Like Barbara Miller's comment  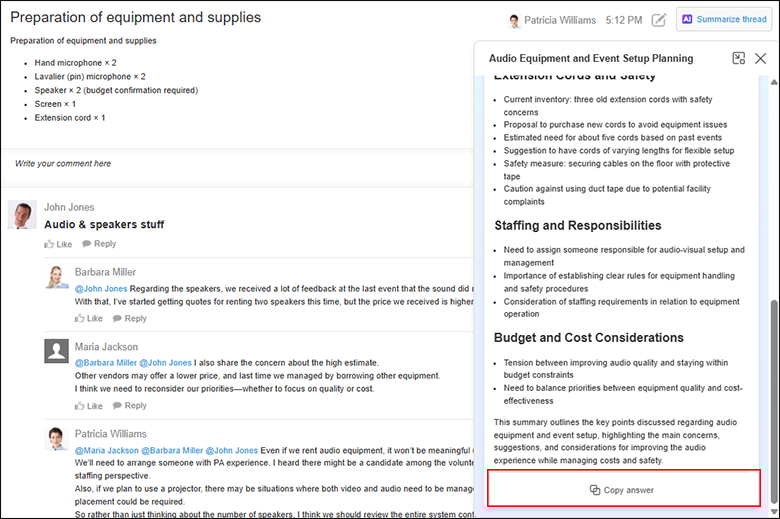tap(88, 319)
